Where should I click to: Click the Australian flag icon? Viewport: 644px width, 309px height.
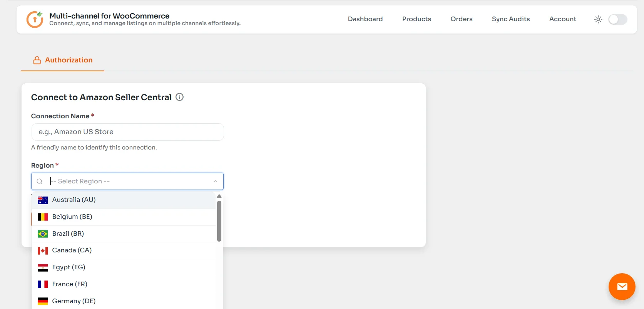tap(43, 200)
